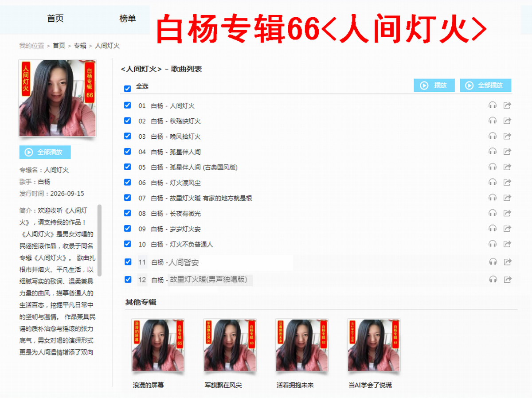Click headphone icon for track 08 长夜有微光
This screenshot has height=398, width=532.
click(492, 213)
